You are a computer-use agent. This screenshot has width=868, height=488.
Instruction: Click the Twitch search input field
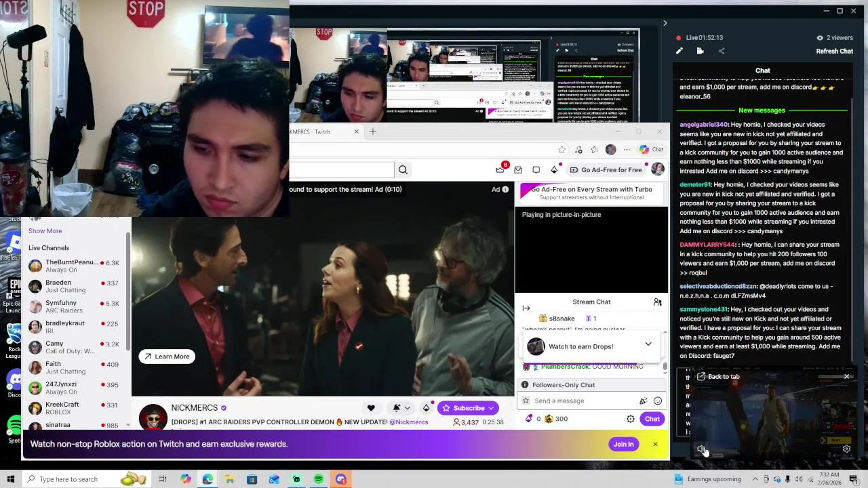pyautogui.click(x=342, y=170)
